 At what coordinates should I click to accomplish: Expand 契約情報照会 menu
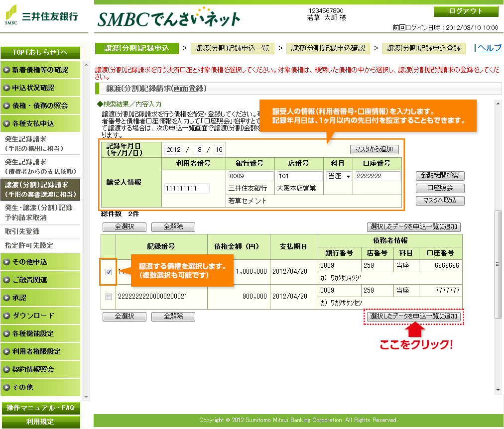(x=40, y=370)
